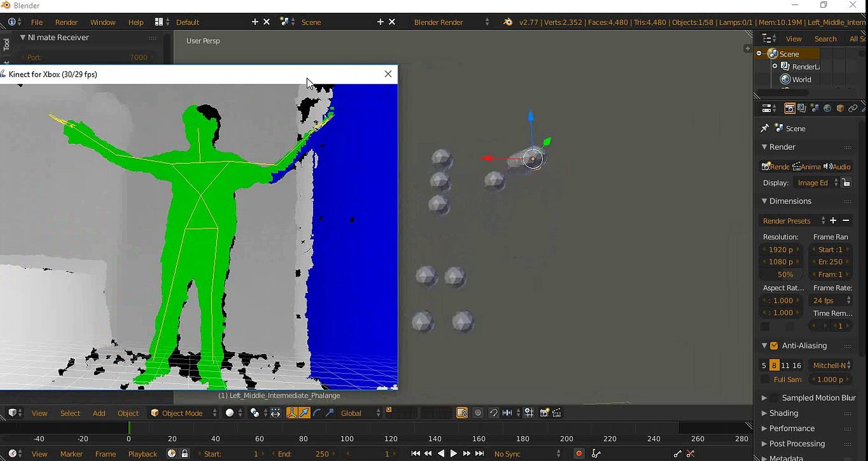Select Object tab cube icon in Properties
Viewport: 868px width, 461px height.
(840, 108)
